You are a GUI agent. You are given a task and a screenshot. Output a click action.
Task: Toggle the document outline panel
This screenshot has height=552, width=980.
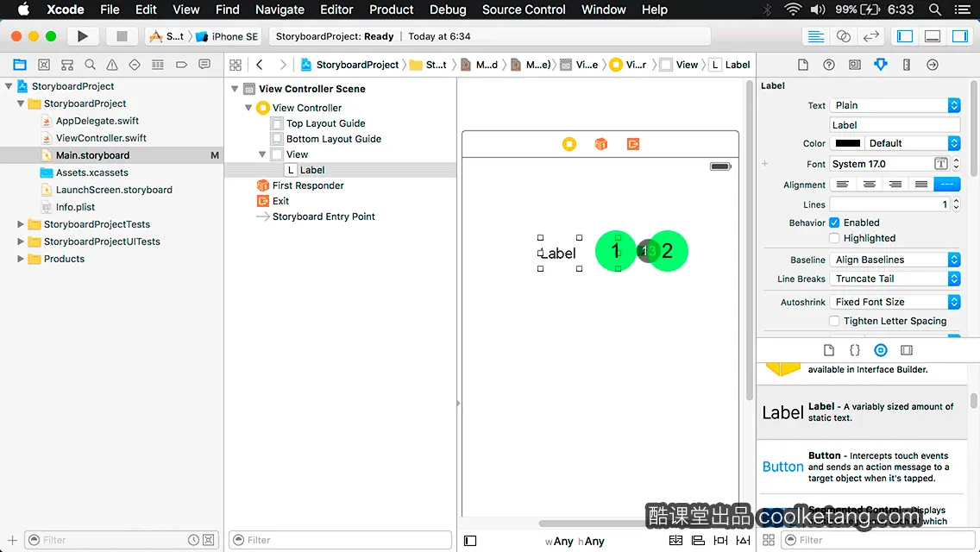click(x=470, y=541)
